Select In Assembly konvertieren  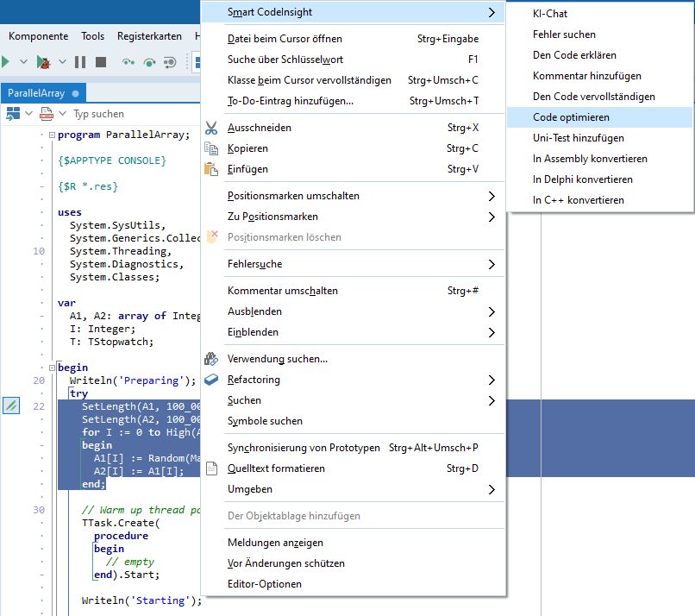coord(599,159)
